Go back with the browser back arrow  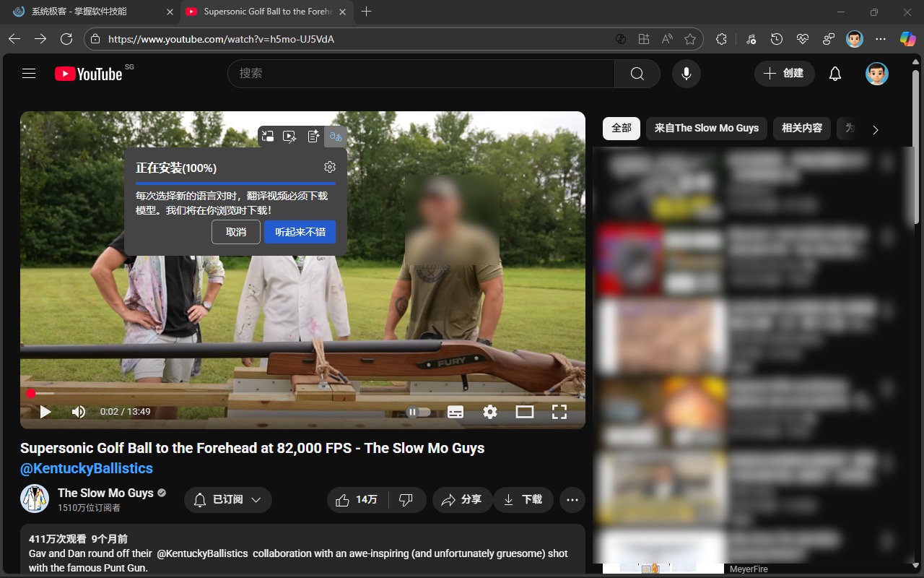coord(14,39)
